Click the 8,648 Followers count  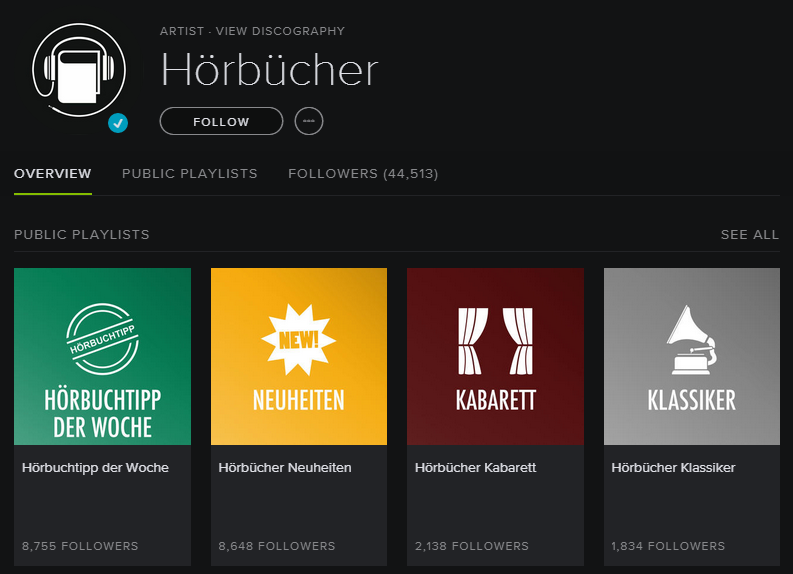click(x=277, y=546)
